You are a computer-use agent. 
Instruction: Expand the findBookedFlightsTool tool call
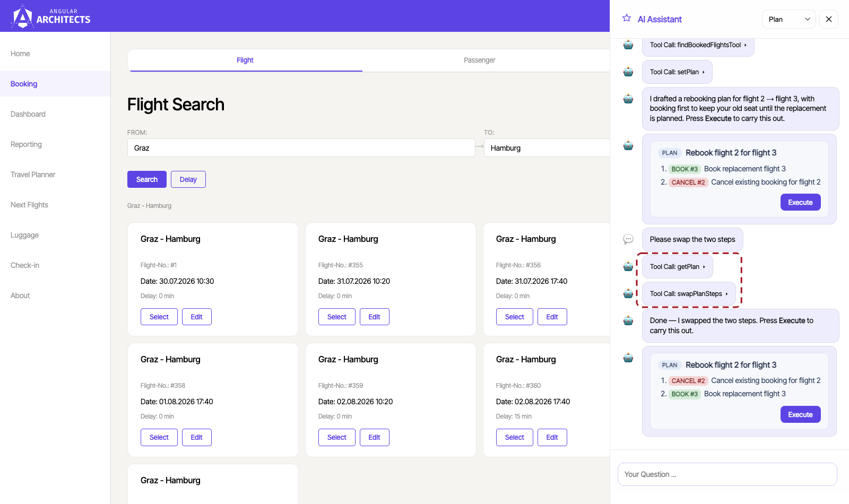(x=698, y=45)
